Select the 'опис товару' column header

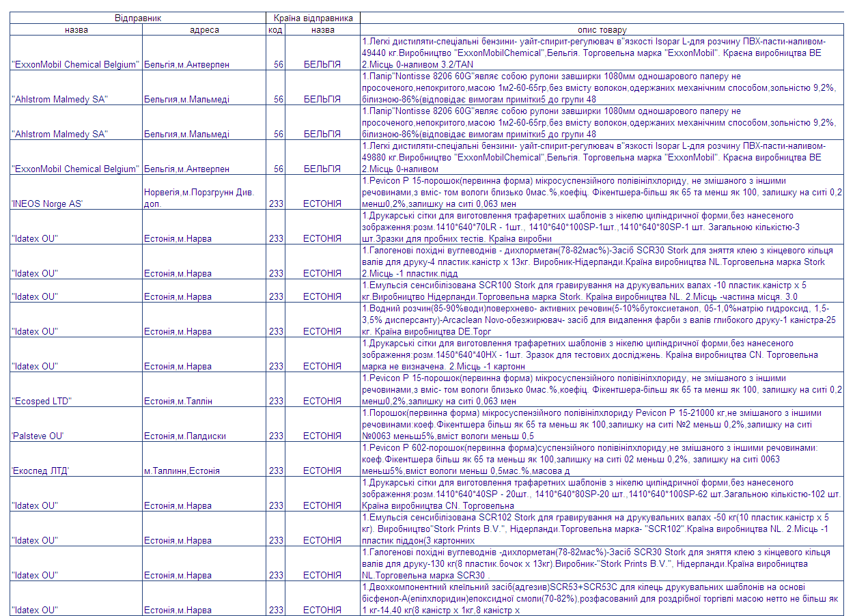(x=602, y=29)
